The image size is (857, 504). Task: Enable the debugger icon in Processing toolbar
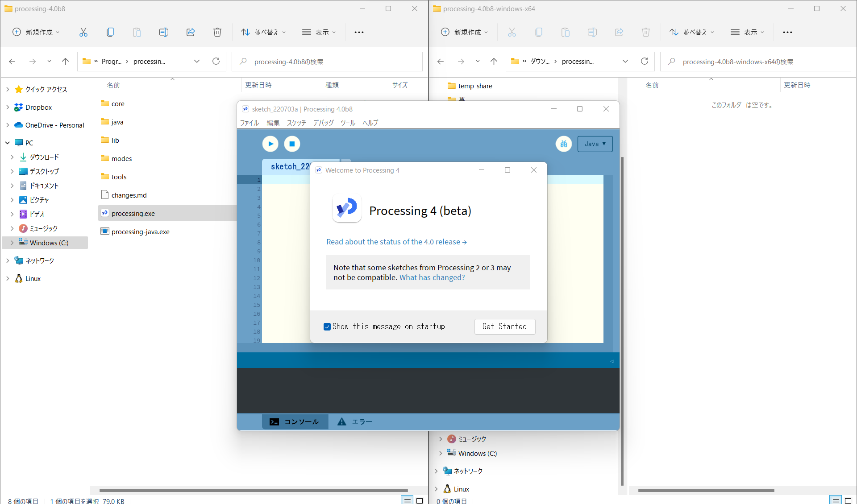[564, 144]
